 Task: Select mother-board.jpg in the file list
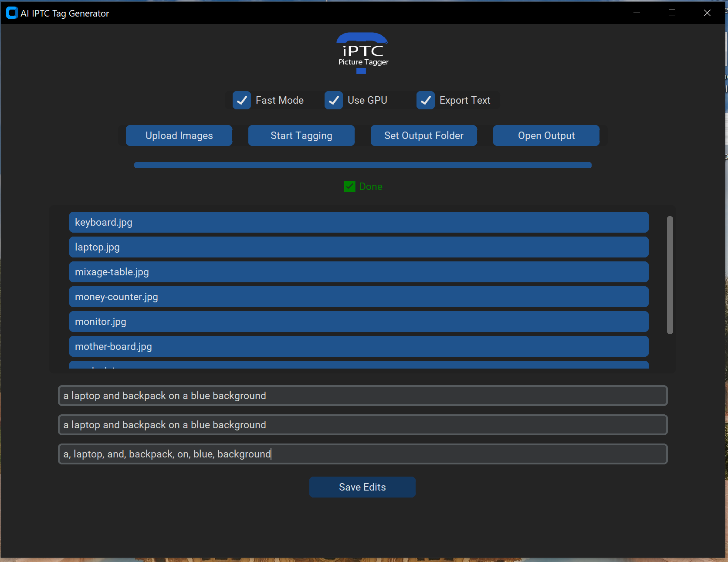click(x=359, y=346)
